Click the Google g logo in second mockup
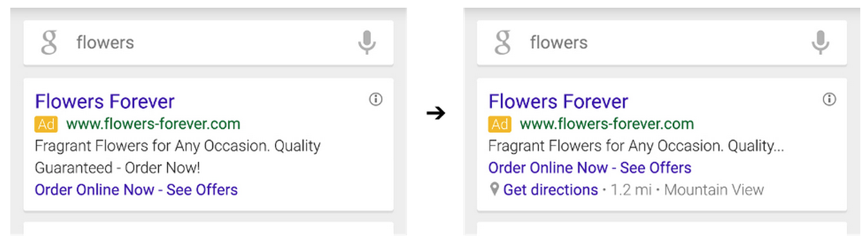Viewport: 868px width, 241px height. click(x=502, y=43)
